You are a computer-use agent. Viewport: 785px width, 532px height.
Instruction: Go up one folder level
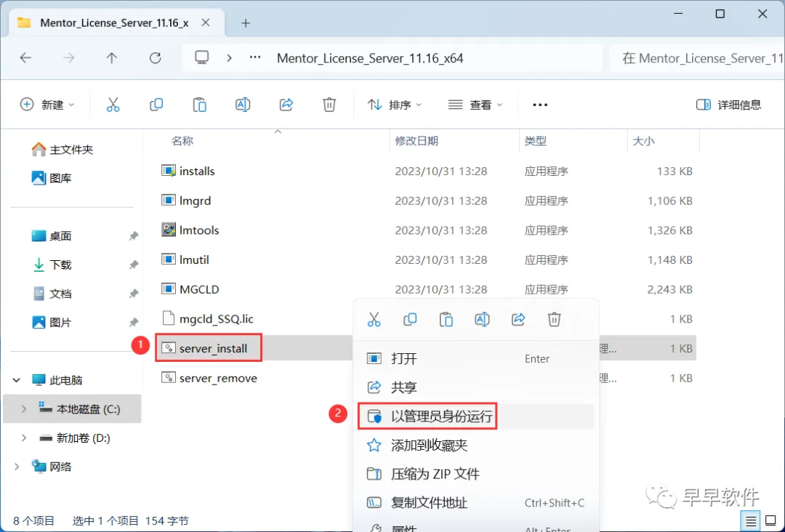[x=112, y=58]
